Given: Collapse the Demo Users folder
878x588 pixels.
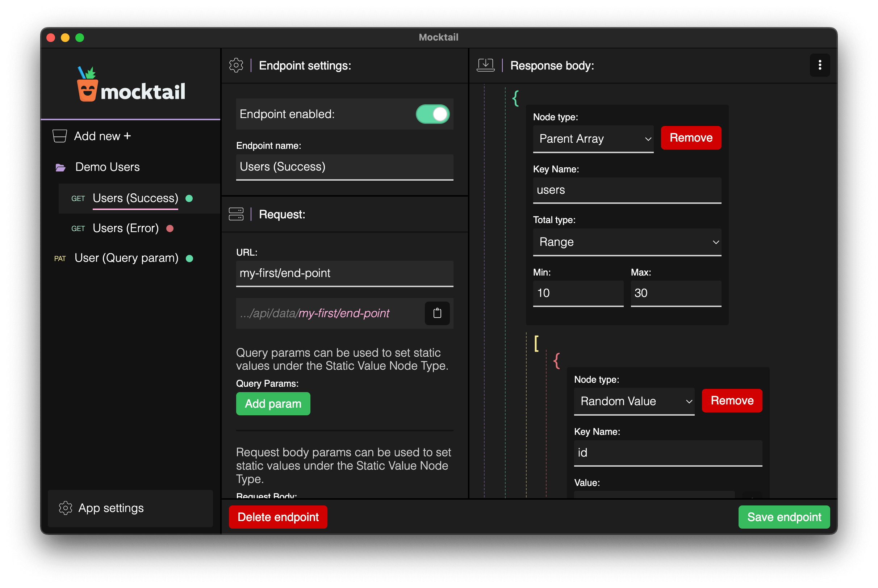Looking at the screenshot, I should [x=107, y=167].
